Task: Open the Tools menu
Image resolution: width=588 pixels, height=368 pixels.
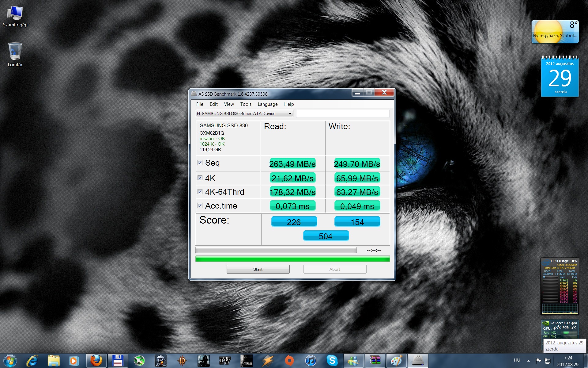Action: point(246,104)
